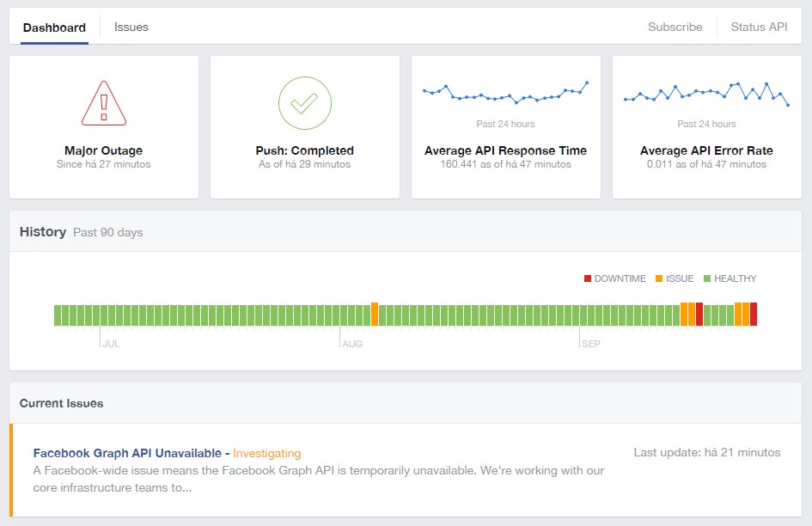Click the DOWNTIME legend label
The image size is (812, 526).
coord(620,278)
